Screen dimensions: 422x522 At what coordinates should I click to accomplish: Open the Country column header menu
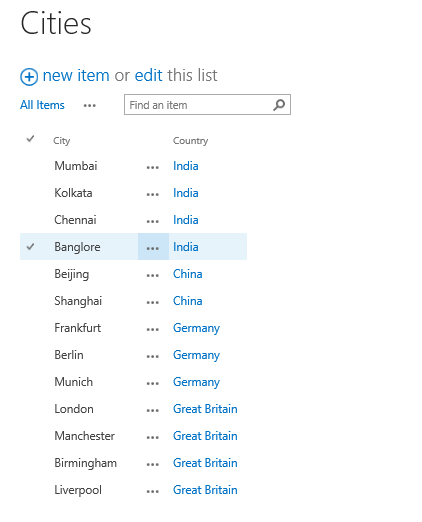point(190,141)
